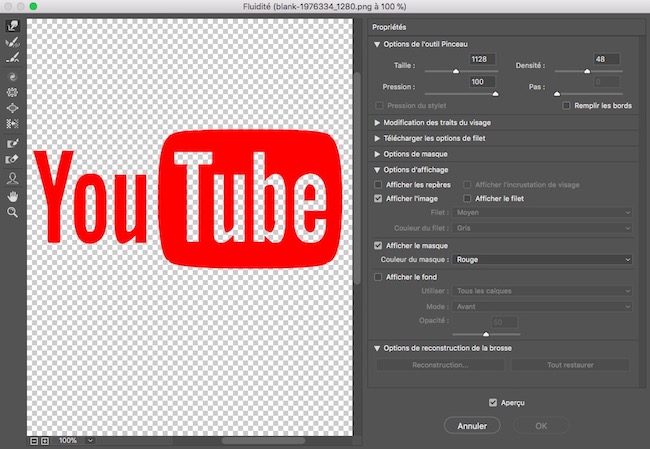
Task: Click the preview horizontal scrollbar
Action: tap(264, 441)
